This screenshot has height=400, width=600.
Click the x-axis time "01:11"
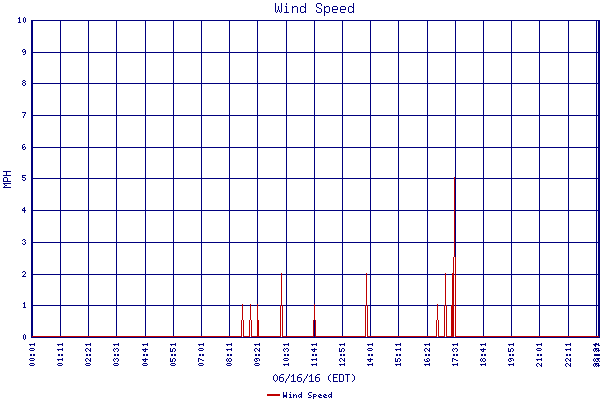[60, 354]
